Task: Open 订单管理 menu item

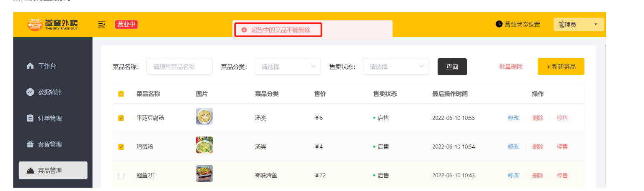Action: tap(53, 118)
